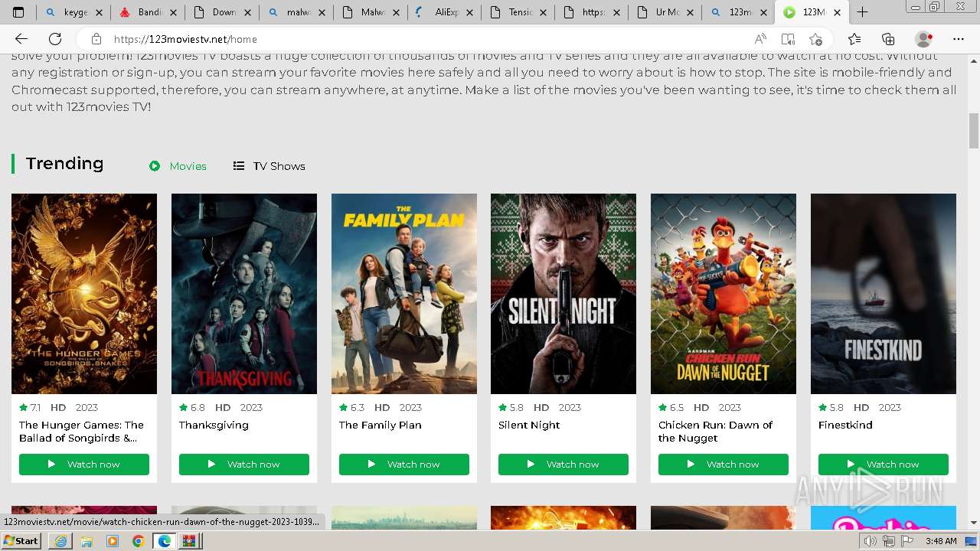Image resolution: width=980 pixels, height=551 pixels.
Task: Open the Silent Night poster
Action: (563, 294)
